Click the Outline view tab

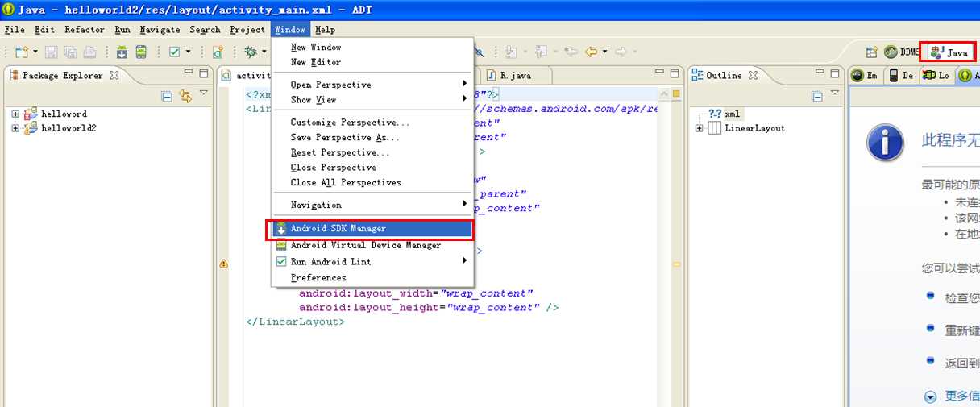[x=726, y=75]
